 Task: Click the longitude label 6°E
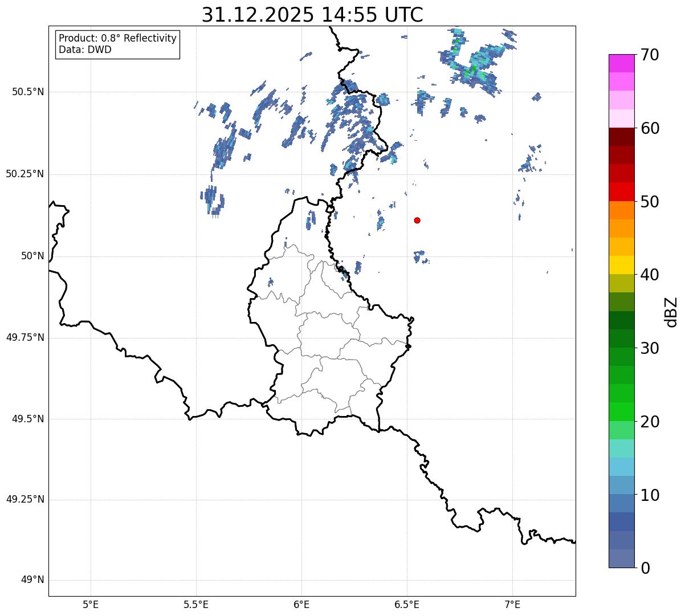301,604
